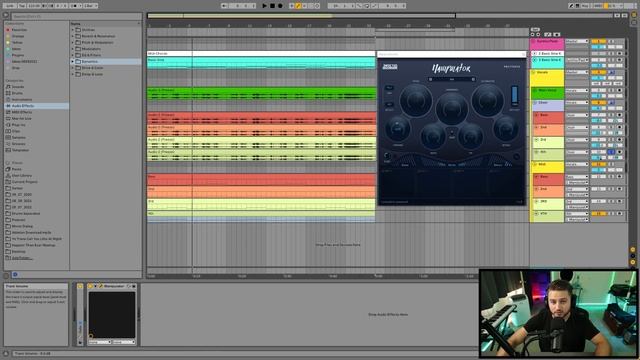Fold the yellow Midi group track
640x360 pixels.
534,164
